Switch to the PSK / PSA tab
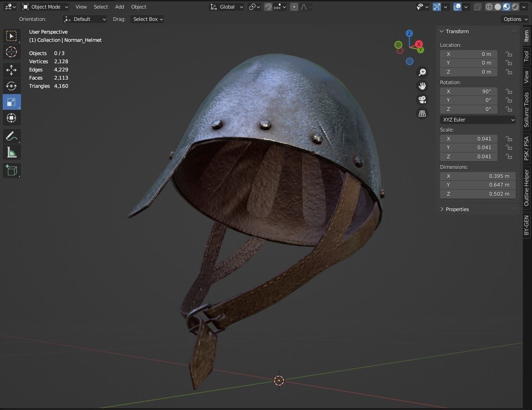The width and height of the screenshot is (532, 410). (526, 148)
